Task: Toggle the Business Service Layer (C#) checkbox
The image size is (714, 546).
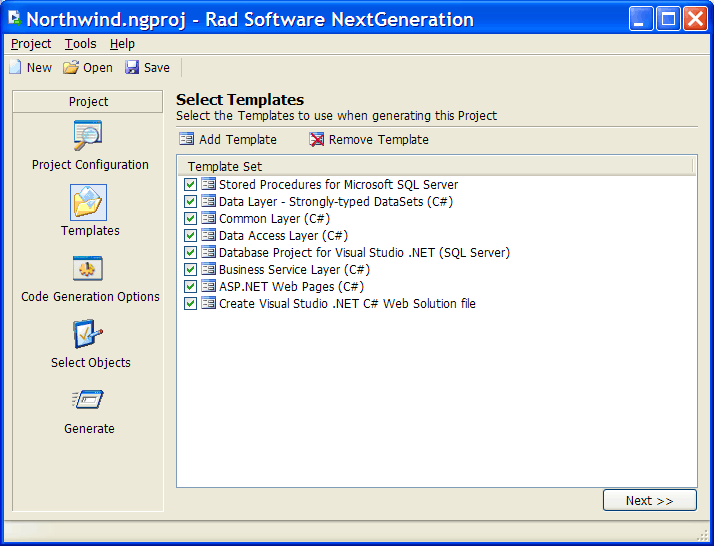Action: click(190, 270)
